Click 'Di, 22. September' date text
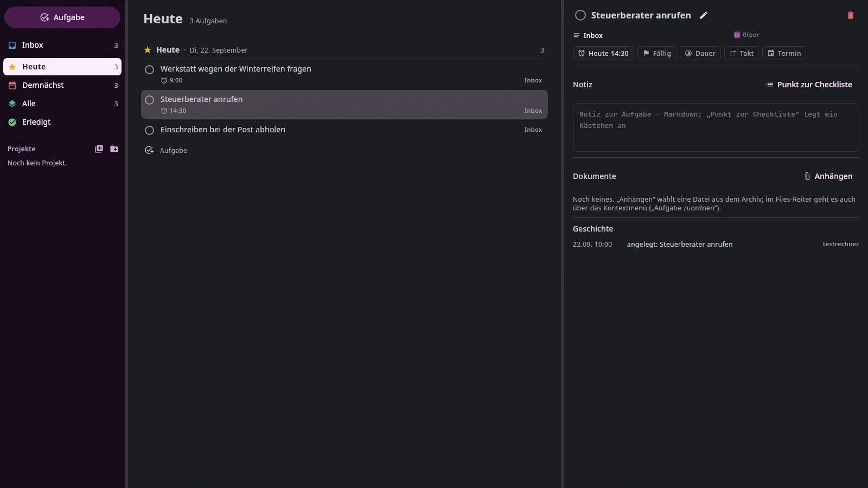The height and width of the screenshot is (488, 868). [219, 50]
